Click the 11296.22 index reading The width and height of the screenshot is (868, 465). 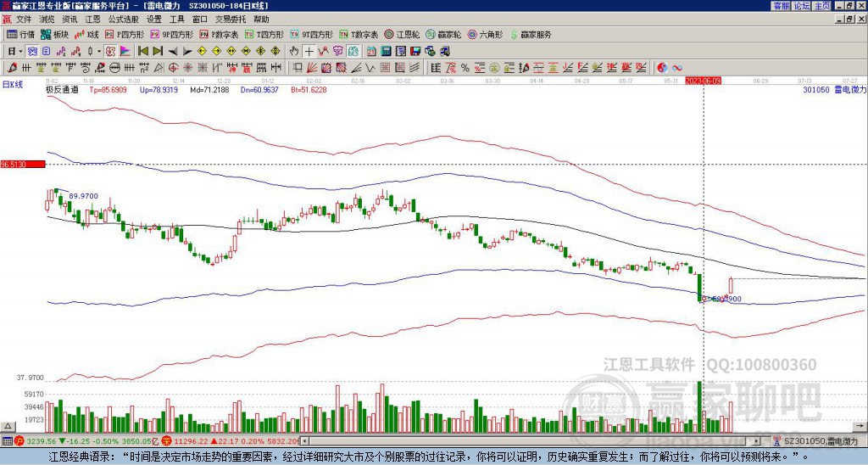(189, 441)
